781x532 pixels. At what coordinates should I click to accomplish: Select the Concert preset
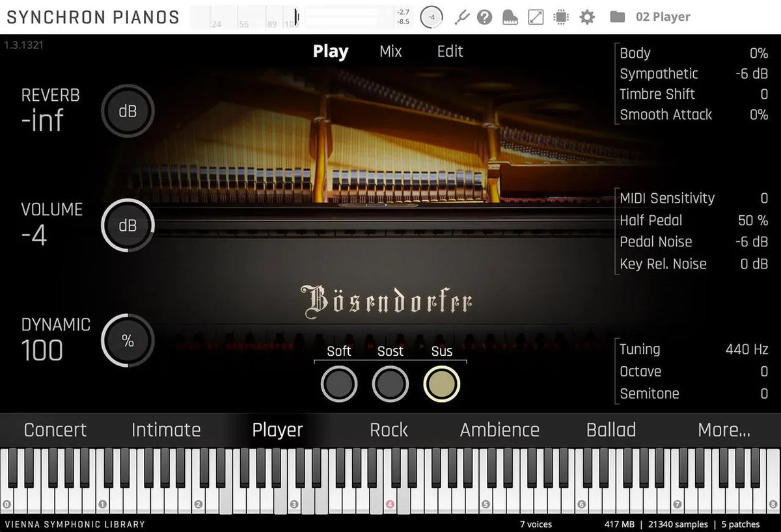pos(55,429)
